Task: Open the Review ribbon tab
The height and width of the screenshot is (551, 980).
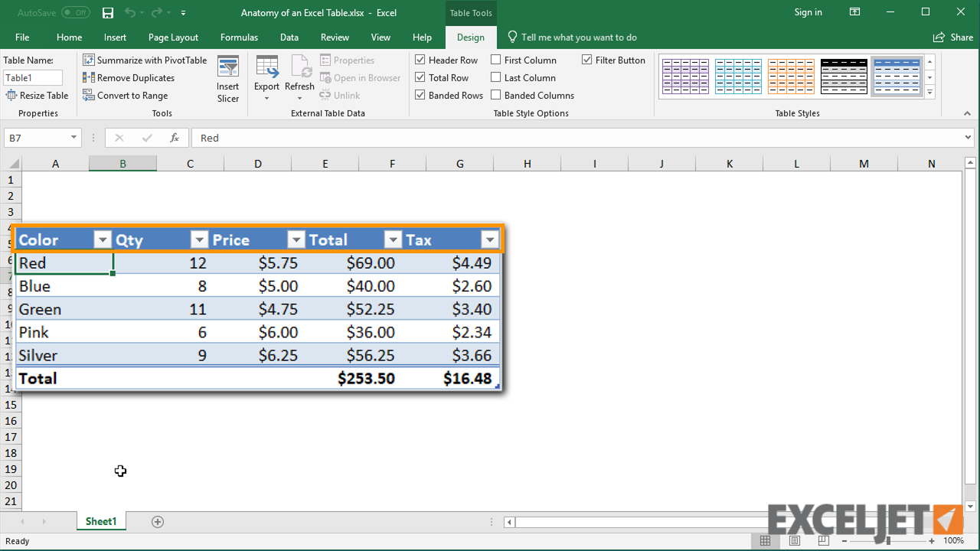Action: pos(335,37)
